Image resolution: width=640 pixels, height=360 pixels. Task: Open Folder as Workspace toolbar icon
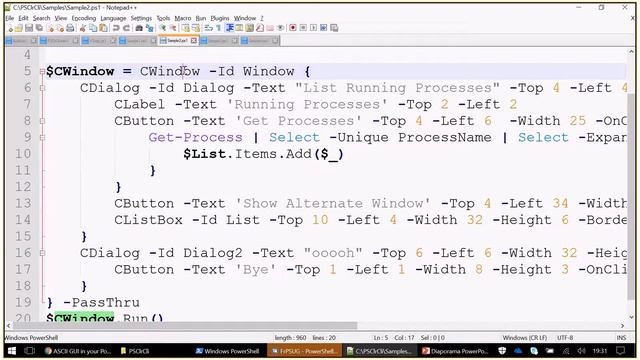(270, 28)
